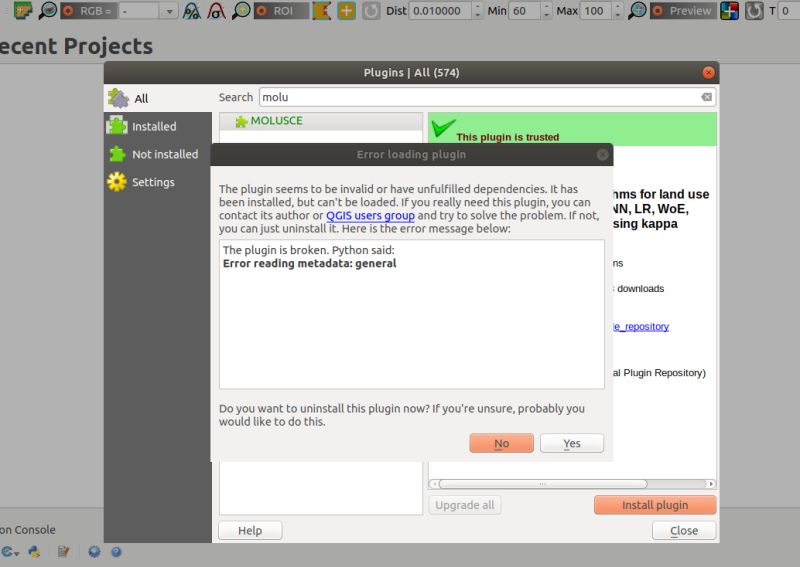Click the zoom to ROI magnifier icon
This screenshot has width=800, height=567.
(241, 11)
